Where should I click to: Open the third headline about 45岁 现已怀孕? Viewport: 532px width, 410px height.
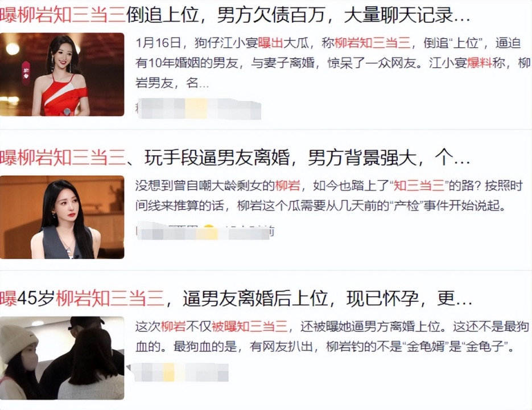(236, 298)
